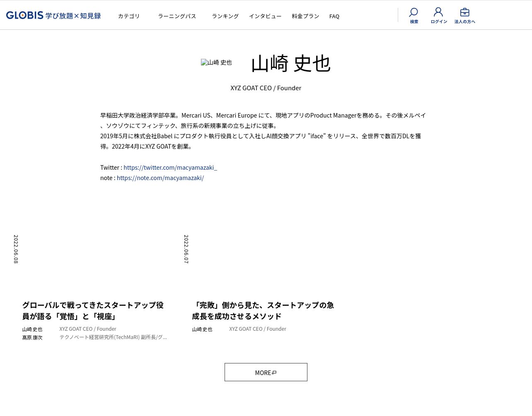Click author 髙原 康次 name
Viewport: 532px width, 416px height.
coord(32,337)
